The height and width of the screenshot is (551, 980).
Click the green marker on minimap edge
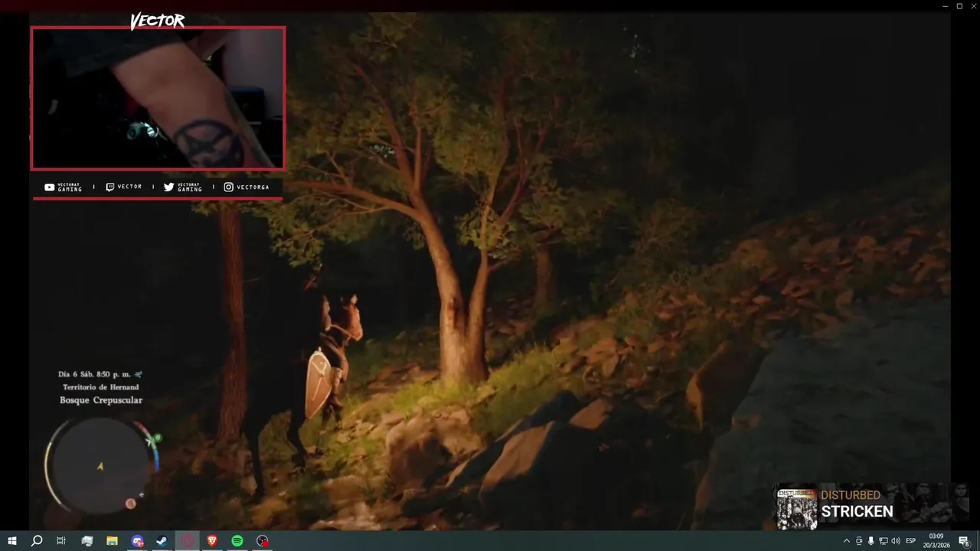(x=158, y=439)
